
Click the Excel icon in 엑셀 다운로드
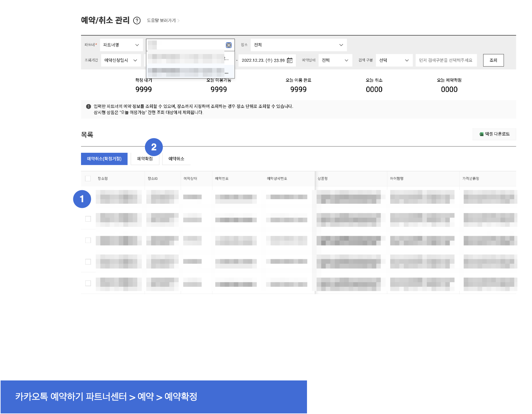tap(481, 134)
